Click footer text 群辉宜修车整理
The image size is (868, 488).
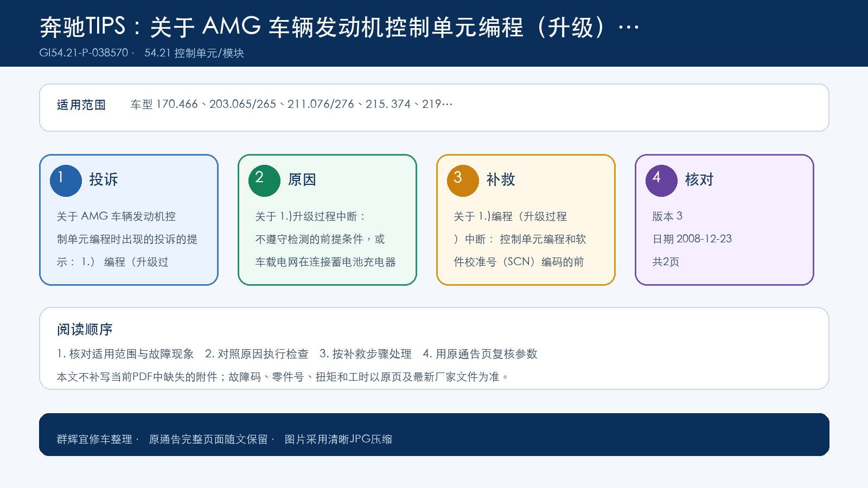[94, 439]
